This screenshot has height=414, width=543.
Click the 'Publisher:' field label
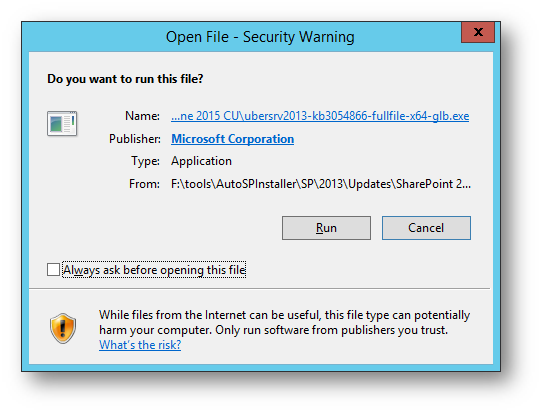click(135, 139)
